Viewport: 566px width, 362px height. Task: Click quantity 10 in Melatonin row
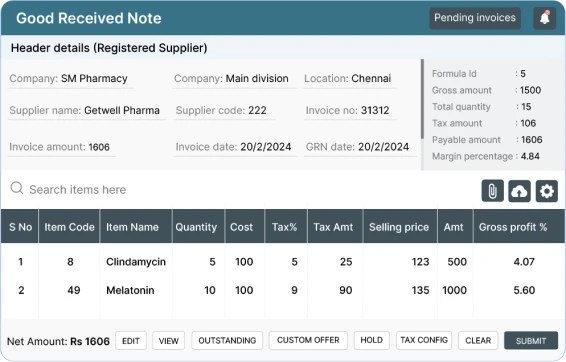210,290
